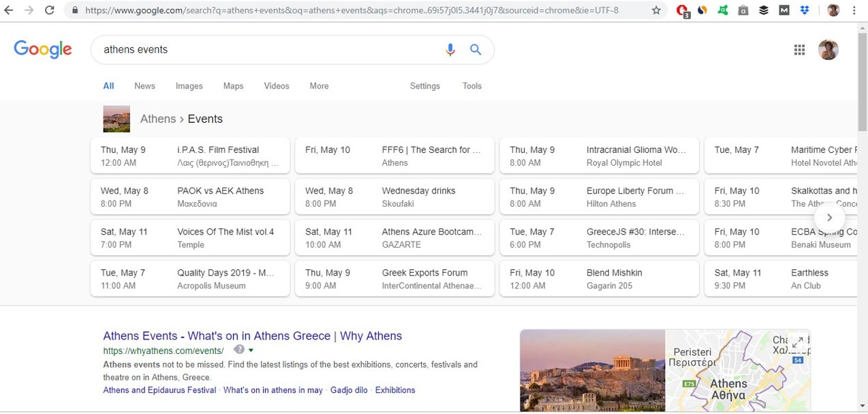Viewport: 868px width, 414px height.
Task: Show more events with the right arrow
Action: [829, 218]
